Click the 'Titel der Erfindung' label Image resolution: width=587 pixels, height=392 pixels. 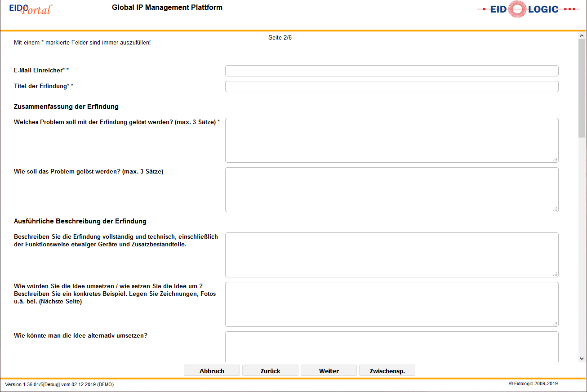tap(44, 86)
